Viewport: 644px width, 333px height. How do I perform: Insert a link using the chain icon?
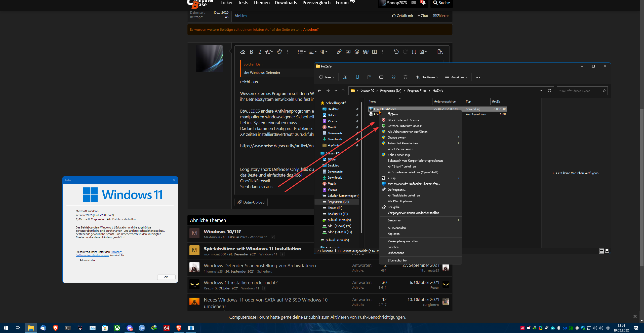click(339, 52)
